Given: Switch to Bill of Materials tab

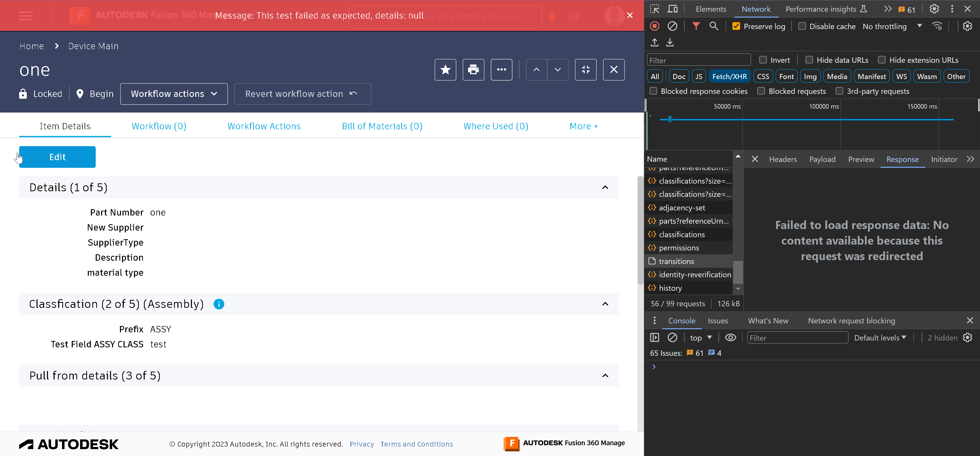Looking at the screenshot, I should [382, 126].
